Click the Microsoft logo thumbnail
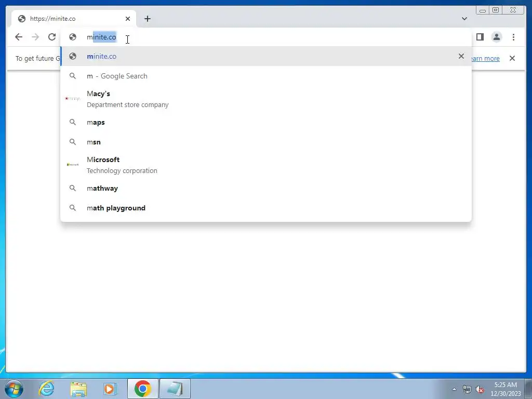This screenshot has height=399, width=532. point(73,165)
